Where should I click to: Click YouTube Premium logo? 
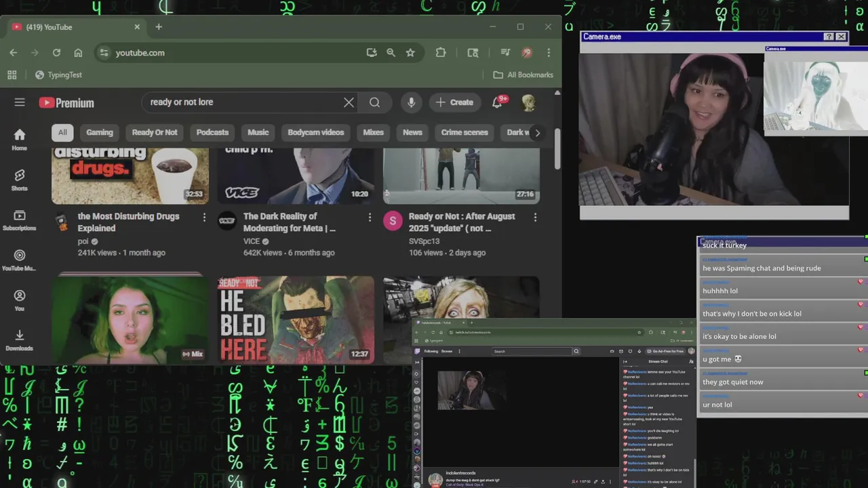[x=66, y=102]
